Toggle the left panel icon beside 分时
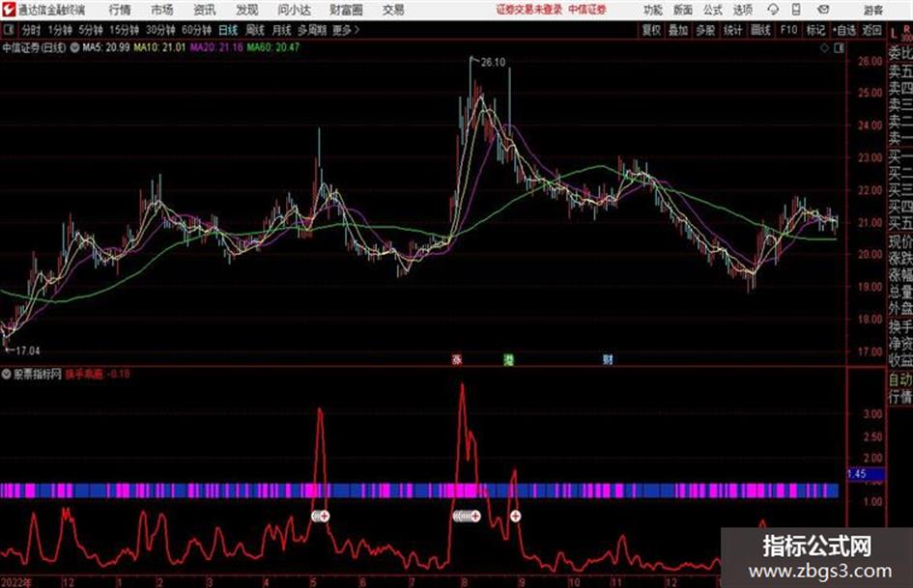The width and height of the screenshot is (913, 588). coord(9,30)
